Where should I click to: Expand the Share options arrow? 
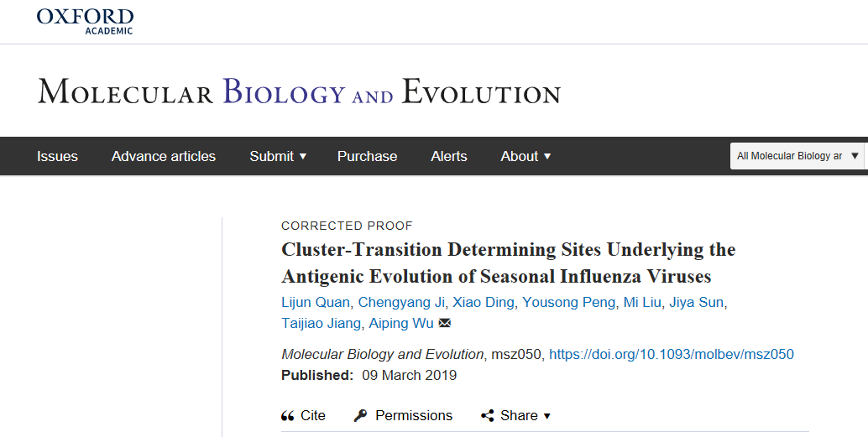point(547,416)
